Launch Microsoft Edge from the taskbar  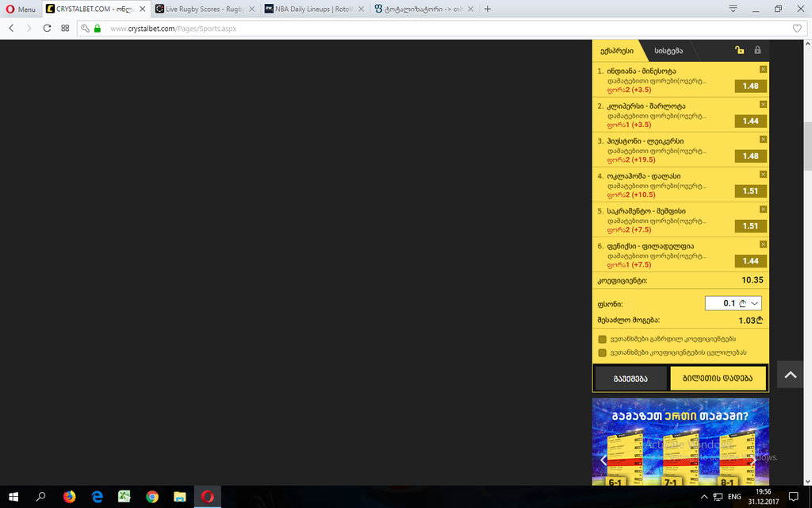(97, 497)
